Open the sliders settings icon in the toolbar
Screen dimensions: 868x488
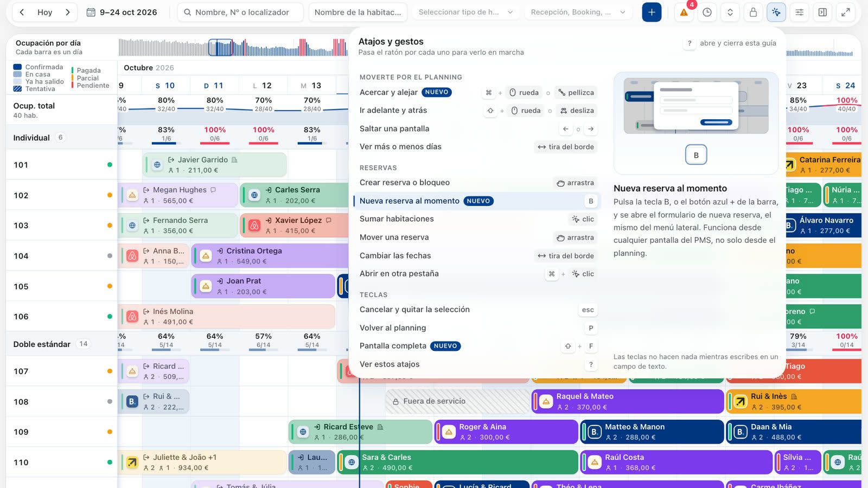[800, 12]
